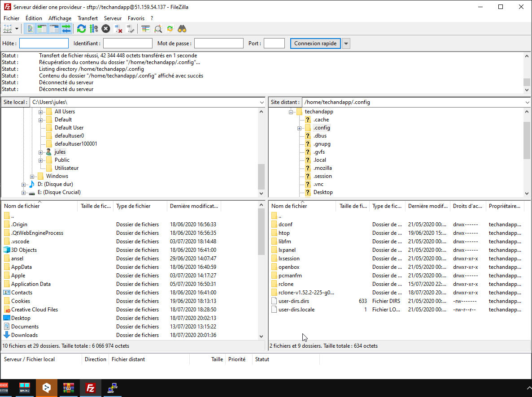Screen dimensions: 532x397
Task: Click the Port input field
Action: pyautogui.click(x=274, y=43)
